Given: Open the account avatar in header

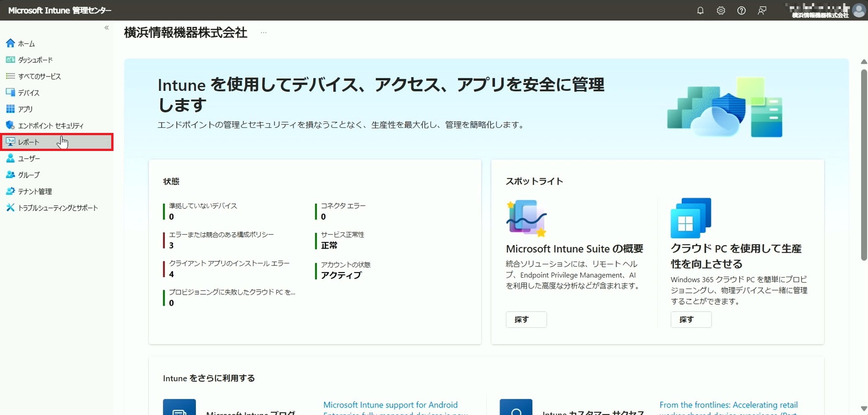Looking at the screenshot, I should 859,10.
